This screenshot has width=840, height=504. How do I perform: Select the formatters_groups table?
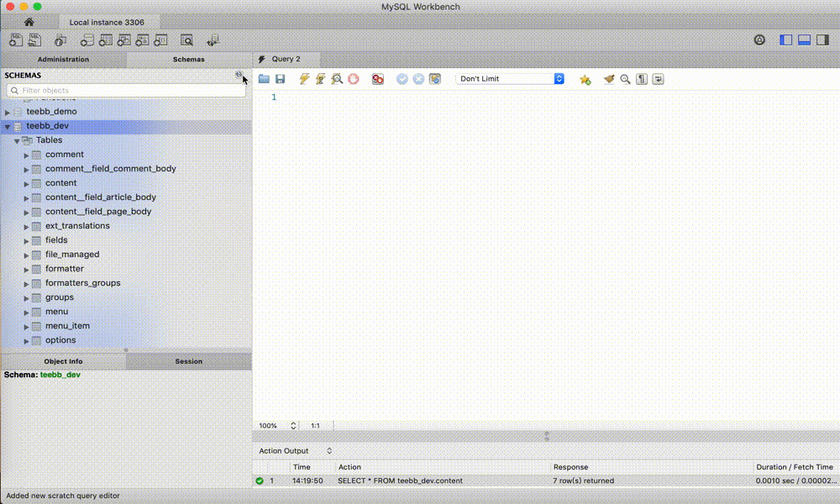point(82,283)
